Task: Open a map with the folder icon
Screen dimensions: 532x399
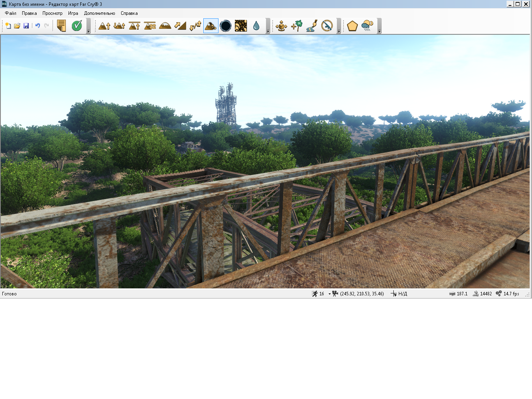Action: (17, 26)
